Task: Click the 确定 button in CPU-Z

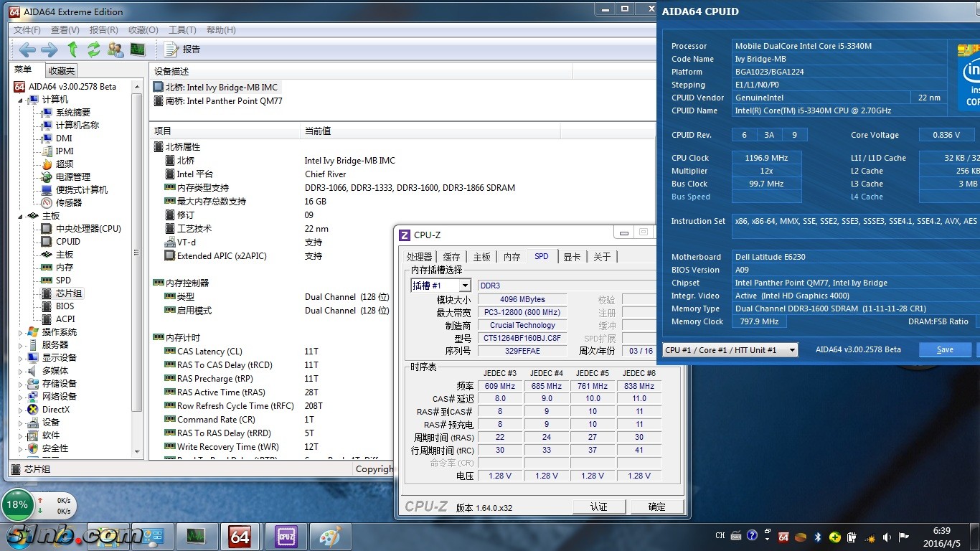Action: pos(656,507)
